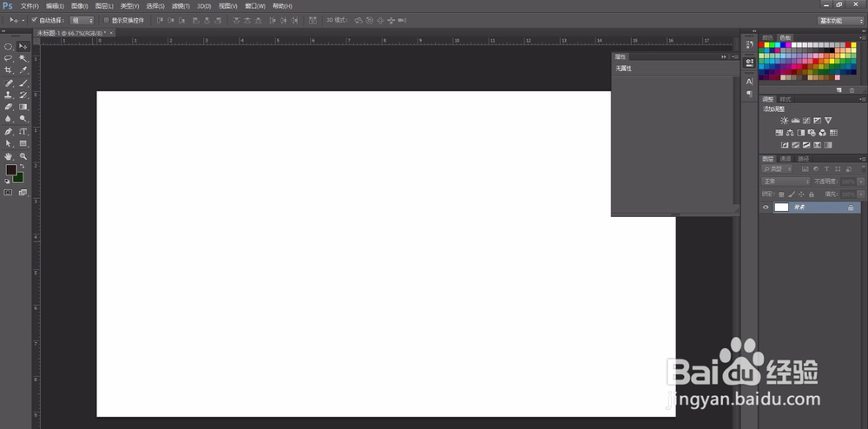Select the Blur tool
The height and width of the screenshot is (429, 868).
9,118
